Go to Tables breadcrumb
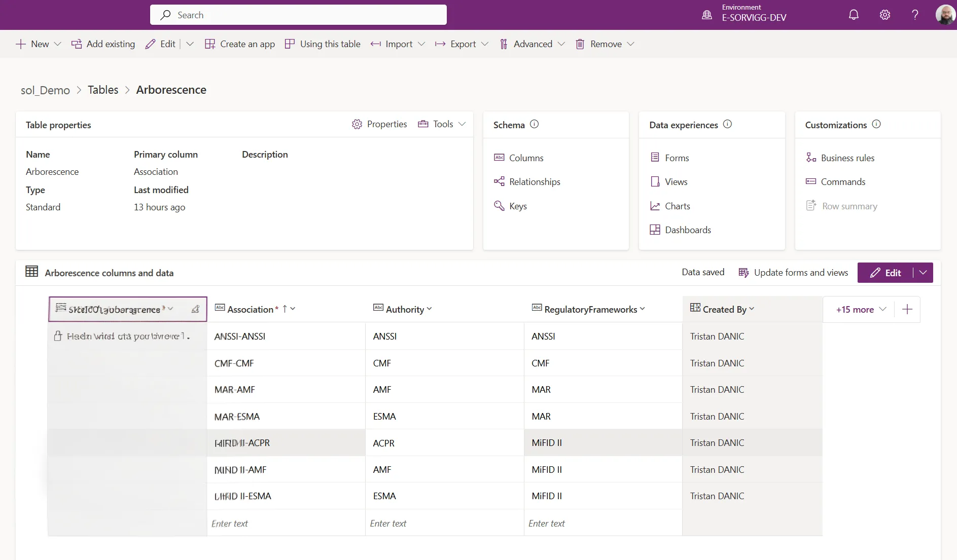957x560 pixels. click(103, 90)
